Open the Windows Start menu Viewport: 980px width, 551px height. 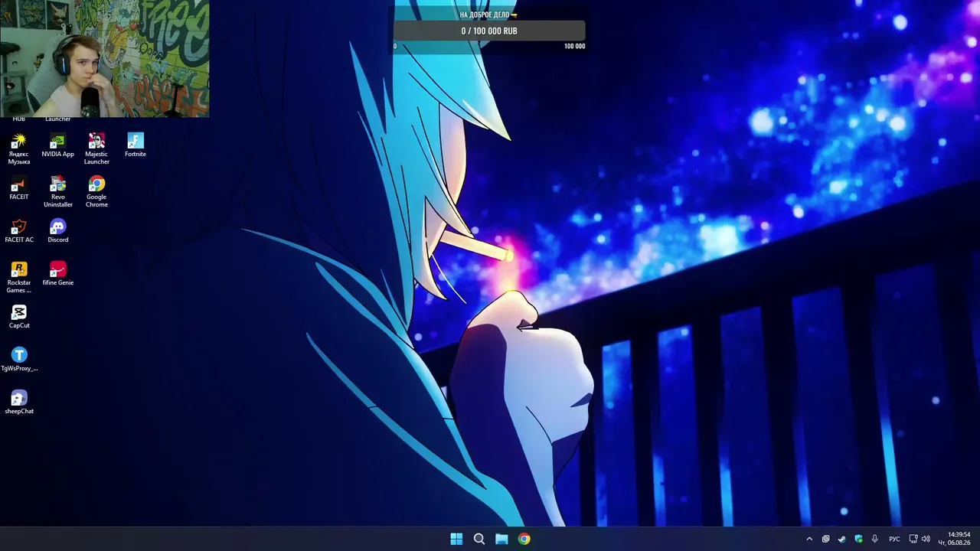(456, 539)
